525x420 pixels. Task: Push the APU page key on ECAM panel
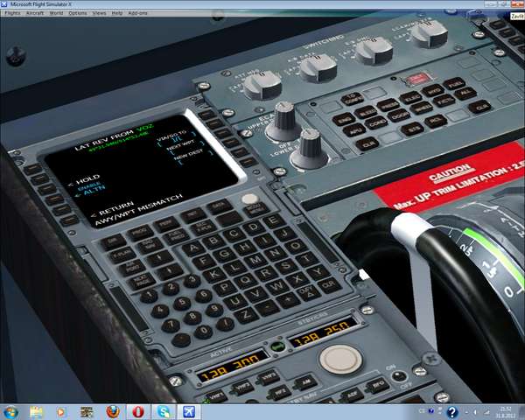coord(353,130)
